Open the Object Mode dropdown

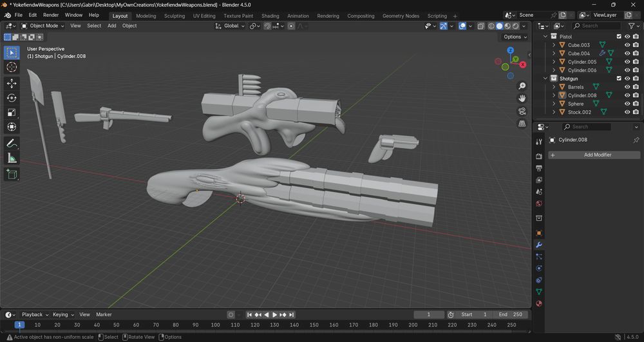pyautogui.click(x=43, y=26)
